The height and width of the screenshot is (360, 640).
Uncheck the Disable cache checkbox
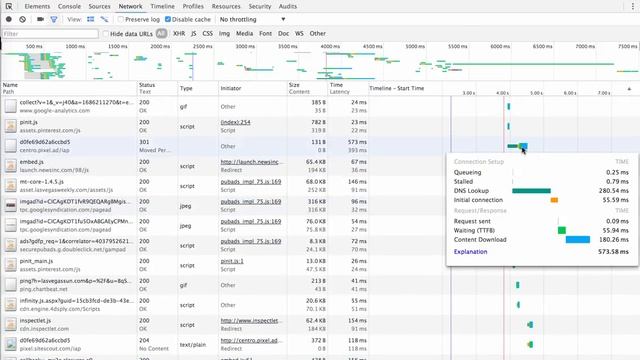(168, 19)
